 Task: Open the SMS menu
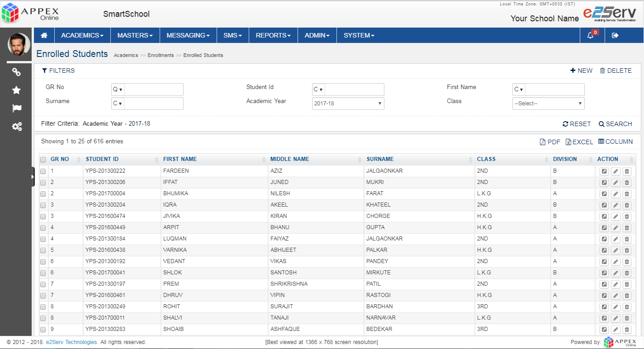[x=233, y=35]
